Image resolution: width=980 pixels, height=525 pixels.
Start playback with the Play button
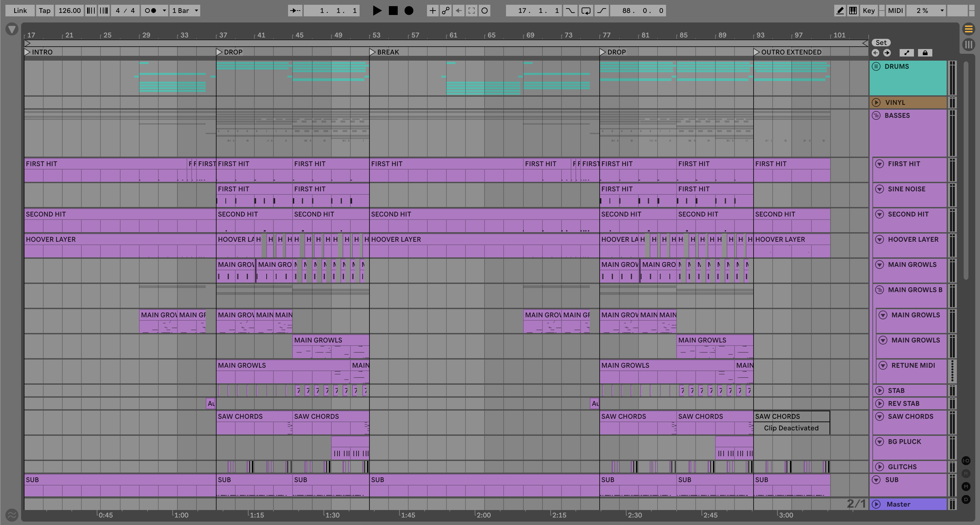pyautogui.click(x=377, y=11)
